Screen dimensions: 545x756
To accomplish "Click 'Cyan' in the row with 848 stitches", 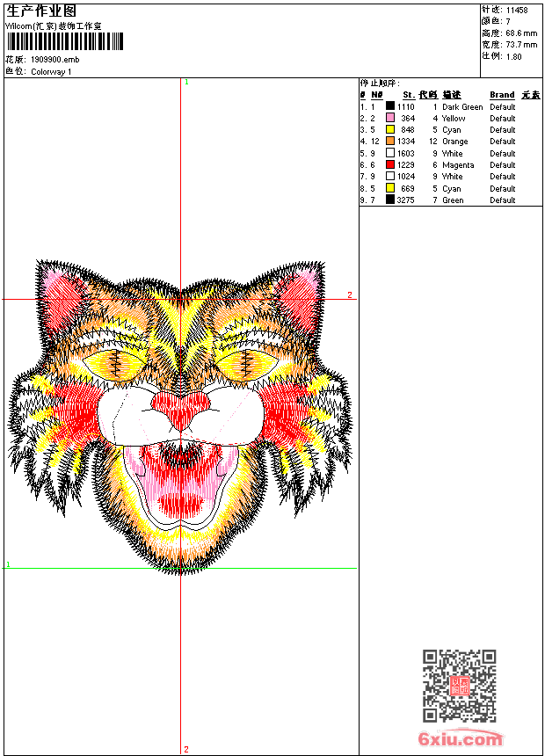I will (x=452, y=130).
